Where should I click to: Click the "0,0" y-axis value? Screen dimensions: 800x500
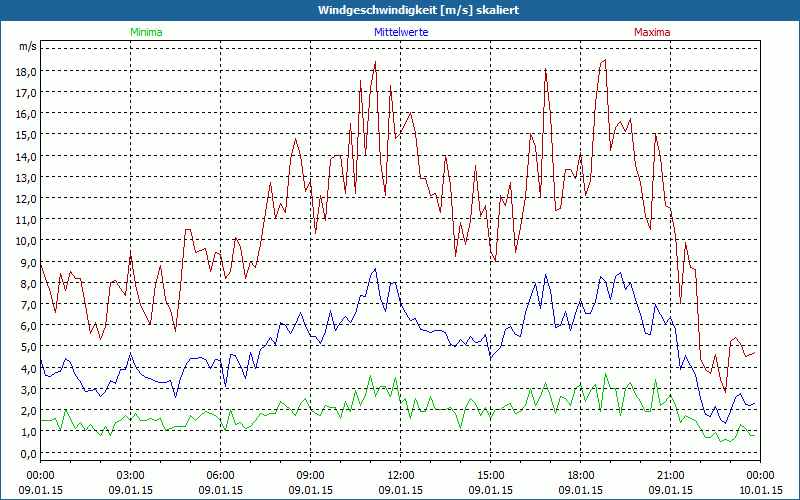pyautogui.click(x=30, y=454)
